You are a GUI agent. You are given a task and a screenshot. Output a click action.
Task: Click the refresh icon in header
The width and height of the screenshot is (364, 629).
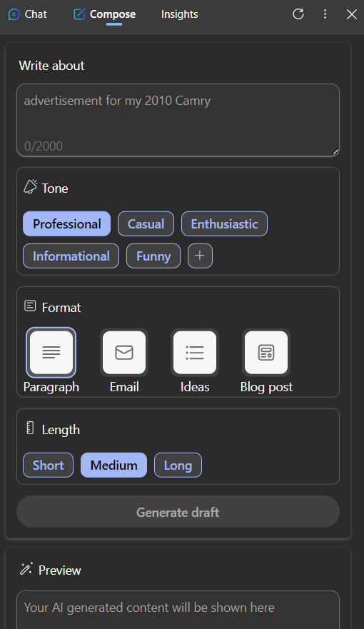[298, 14]
